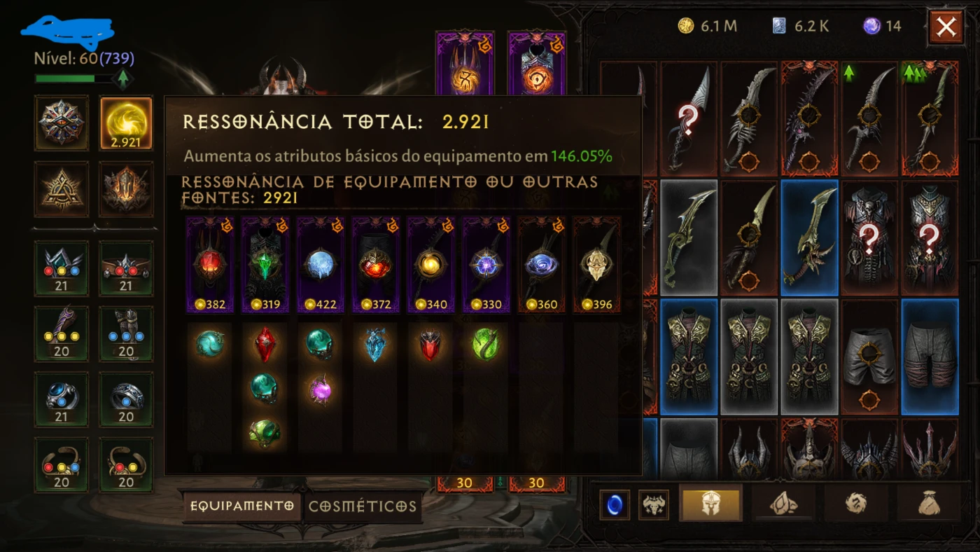
Task: Select the blue-bordered dagger in inventory
Action: tap(809, 237)
